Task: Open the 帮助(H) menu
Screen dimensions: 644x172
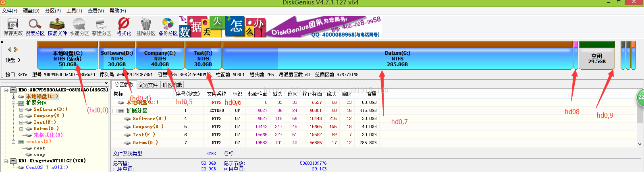Action: 118,11
